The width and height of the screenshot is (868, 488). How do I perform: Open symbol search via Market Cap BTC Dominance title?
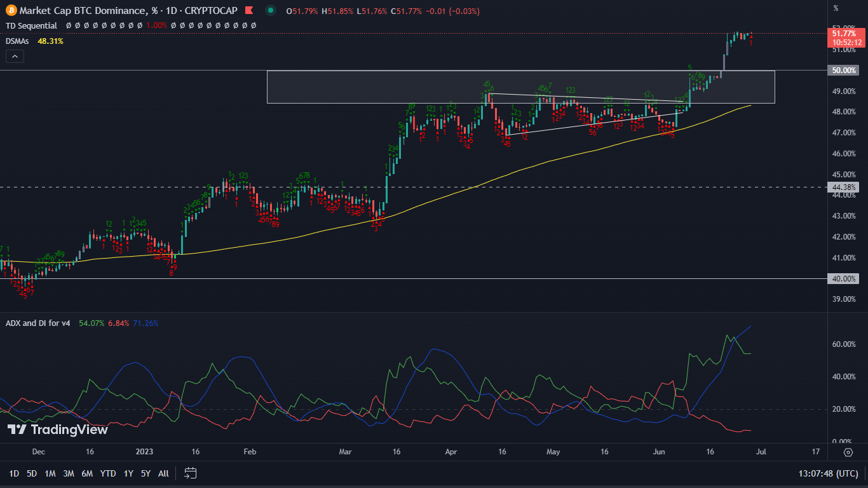click(x=127, y=11)
